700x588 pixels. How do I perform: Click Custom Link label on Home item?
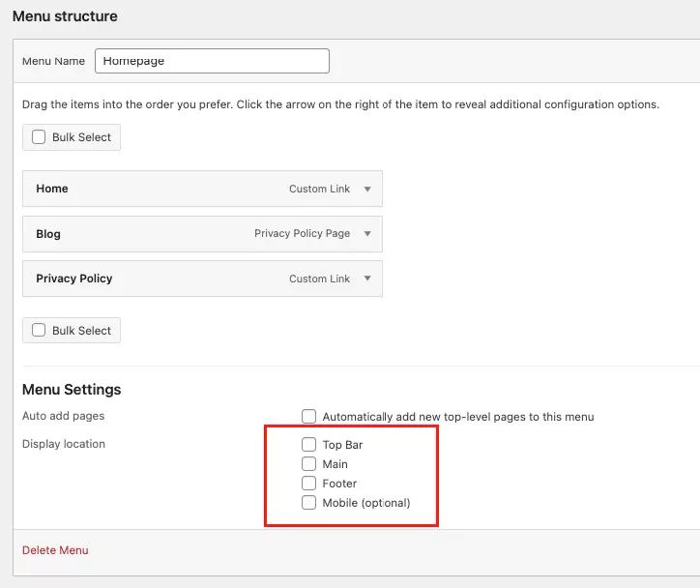319,190
